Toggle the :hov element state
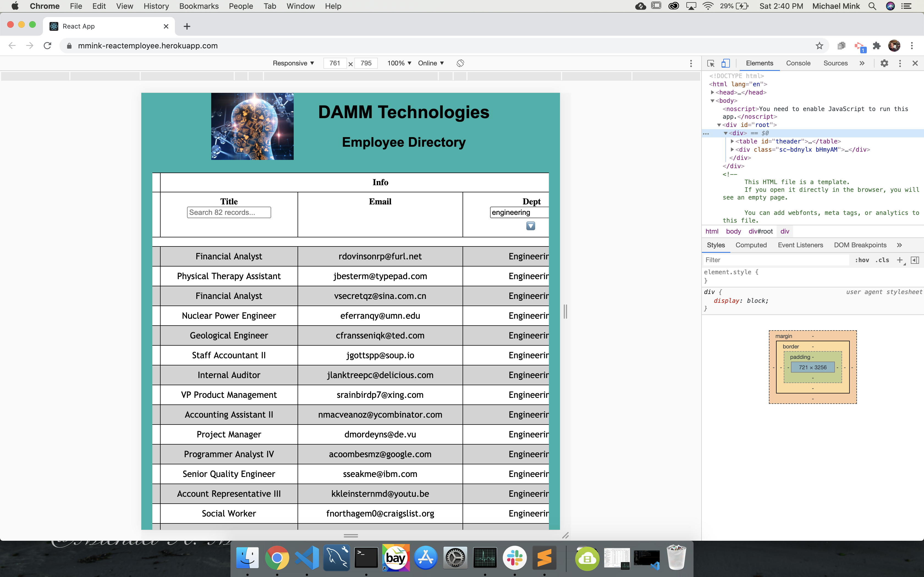Screen dimensions: 924x577 click(x=862, y=260)
